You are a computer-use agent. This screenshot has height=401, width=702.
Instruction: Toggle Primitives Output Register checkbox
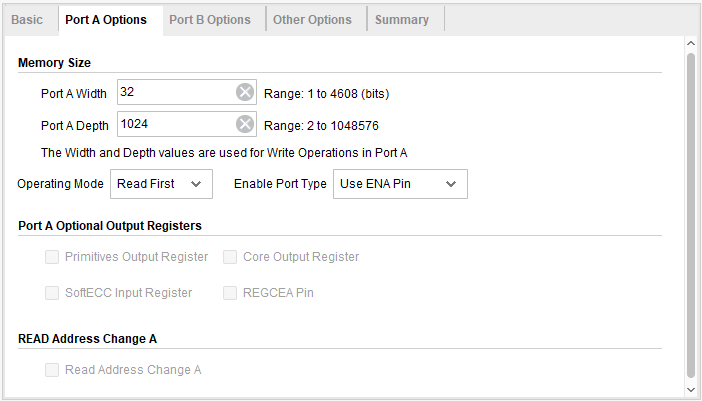coord(52,257)
